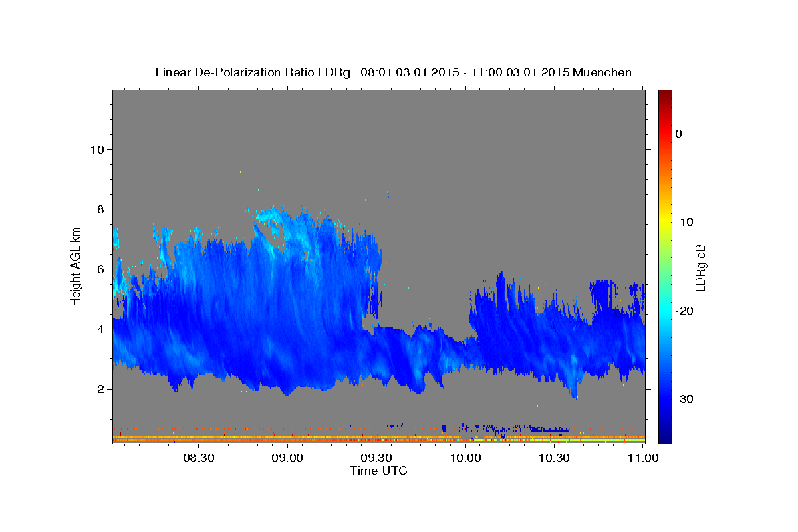The width and height of the screenshot is (798, 532).
Task: Click the 'Muenchen' location text in the title
Action: pyautogui.click(x=603, y=72)
